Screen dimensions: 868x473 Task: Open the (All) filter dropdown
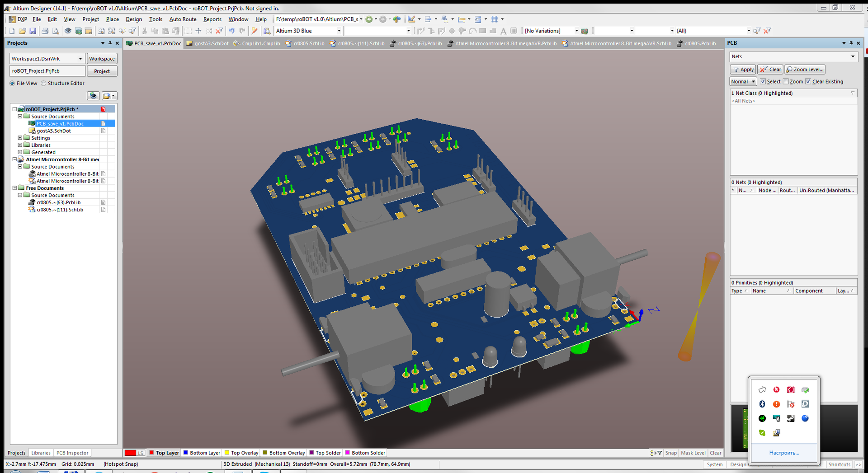[x=749, y=31]
